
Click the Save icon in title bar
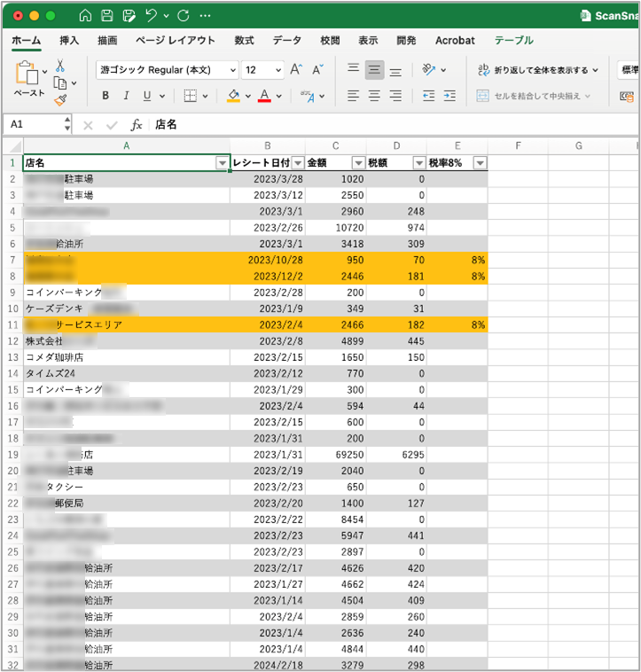(106, 16)
